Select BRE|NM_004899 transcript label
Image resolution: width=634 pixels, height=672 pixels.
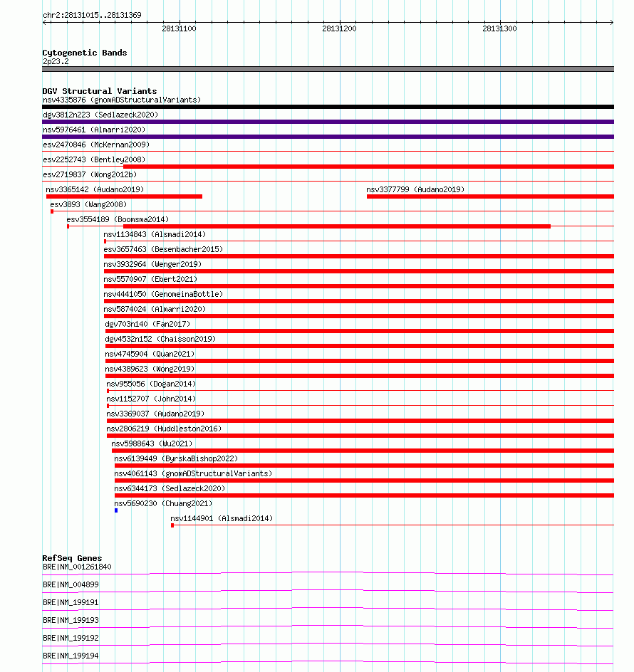pos(71,584)
